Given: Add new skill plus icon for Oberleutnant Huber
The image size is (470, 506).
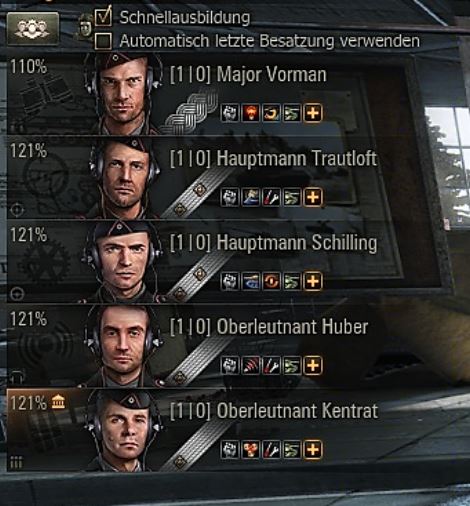Looking at the screenshot, I should pos(312,365).
